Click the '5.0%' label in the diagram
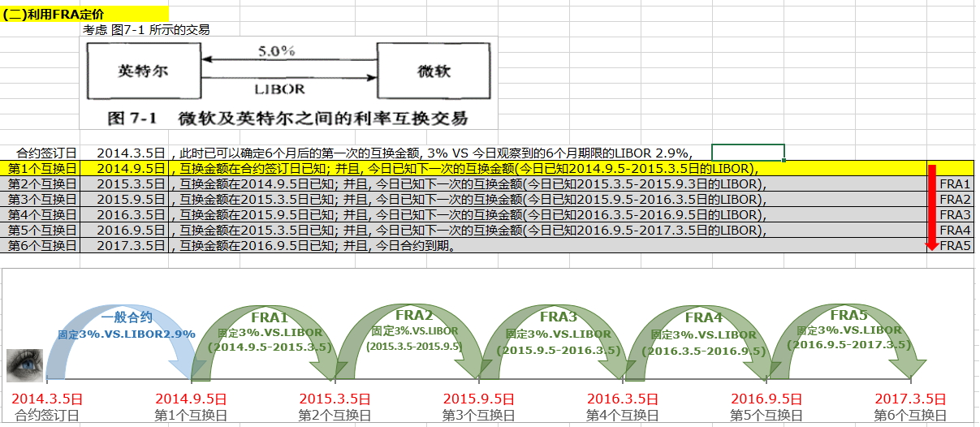 point(276,51)
